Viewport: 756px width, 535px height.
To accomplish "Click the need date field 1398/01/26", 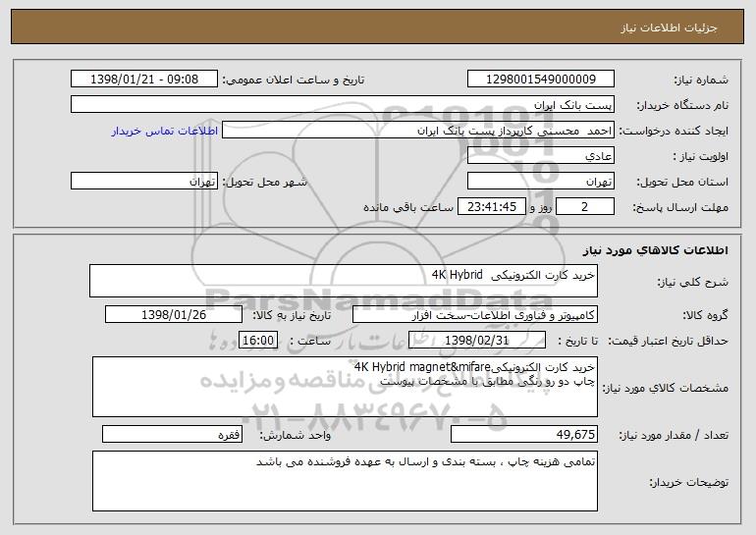I will pos(174,314).
